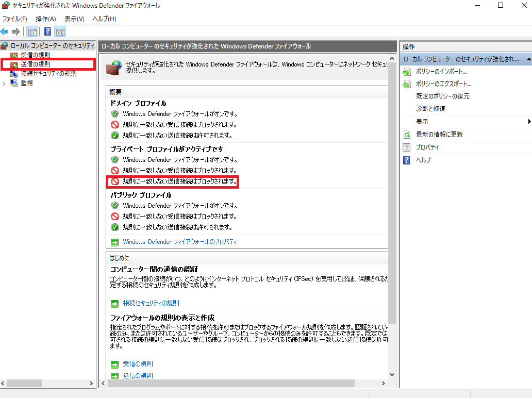The image size is (532, 398).
Task: Click the プライベート プロファイルがアクティブです heading
Action: click(x=167, y=150)
